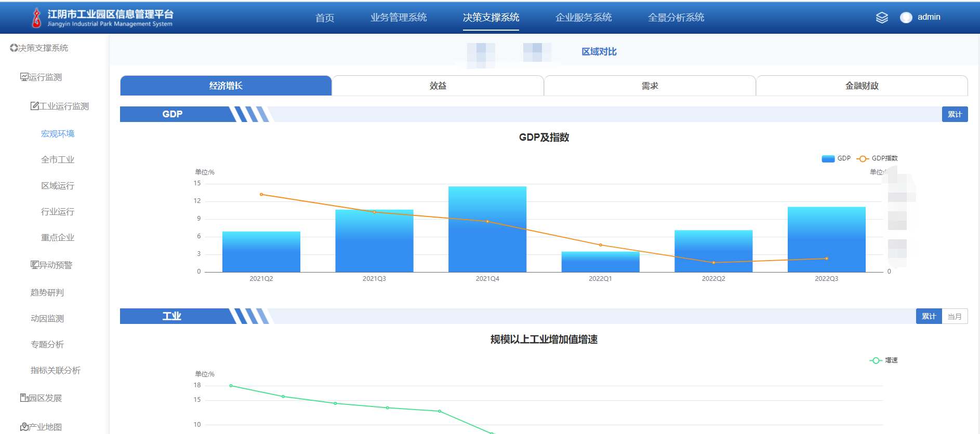The width and height of the screenshot is (980, 434).
Task: Click the 2022Q1 GDP bar
Action: pyautogui.click(x=601, y=262)
